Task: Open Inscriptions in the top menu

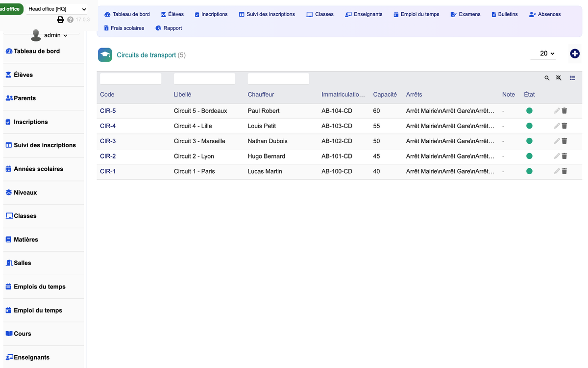Action: [x=211, y=14]
